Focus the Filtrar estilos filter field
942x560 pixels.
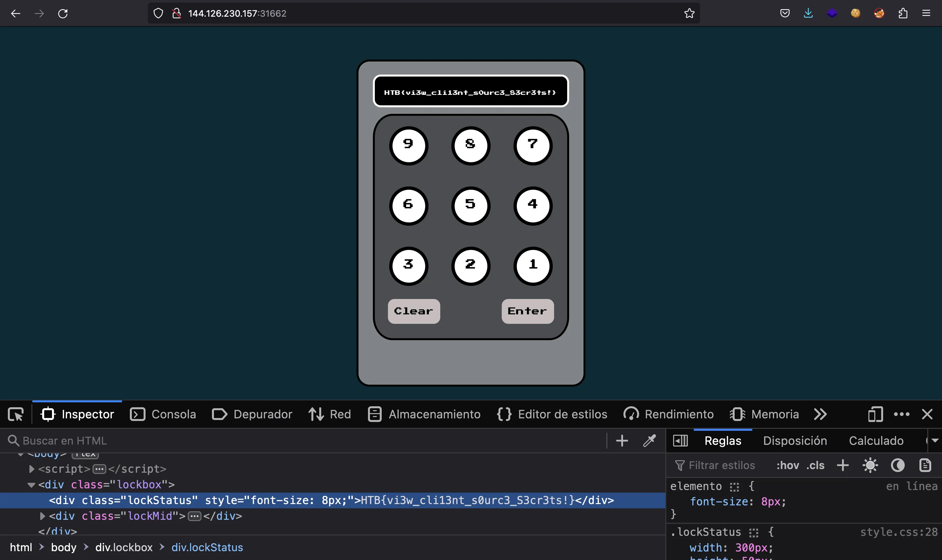(x=721, y=465)
